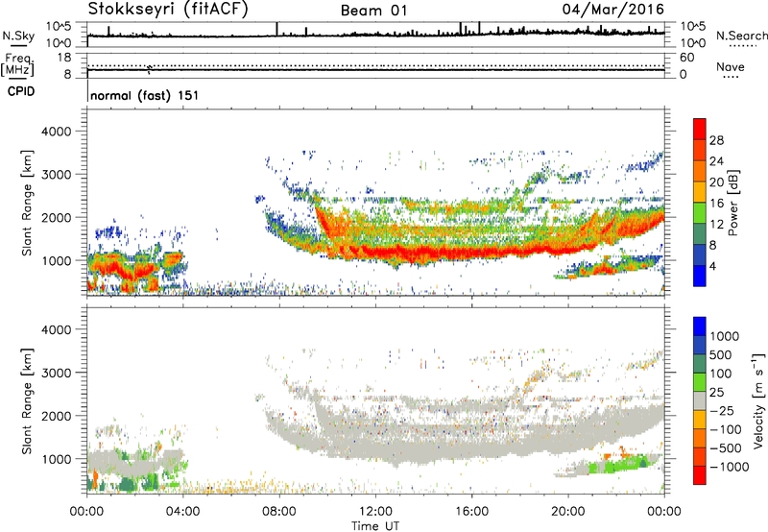The width and height of the screenshot is (768, 532).
Task: Click the "N.Search" legend label
Action: click(x=741, y=36)
